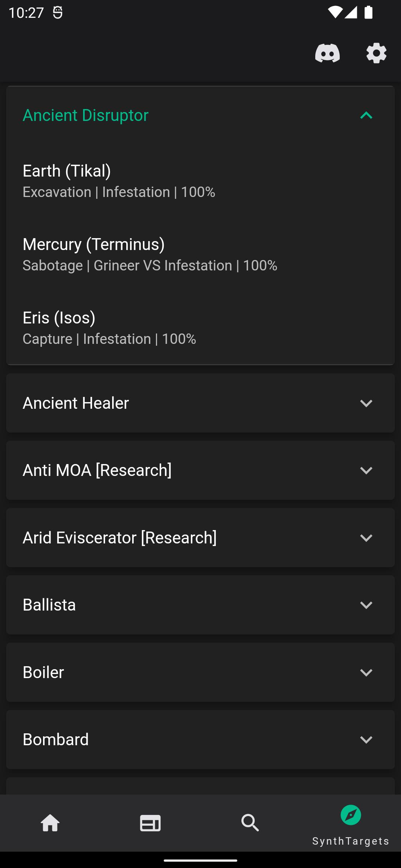Image resolution: width=401 pixels, height=868 pixels.
Task: Go to the Home tab icon
Action: (50, 823)
